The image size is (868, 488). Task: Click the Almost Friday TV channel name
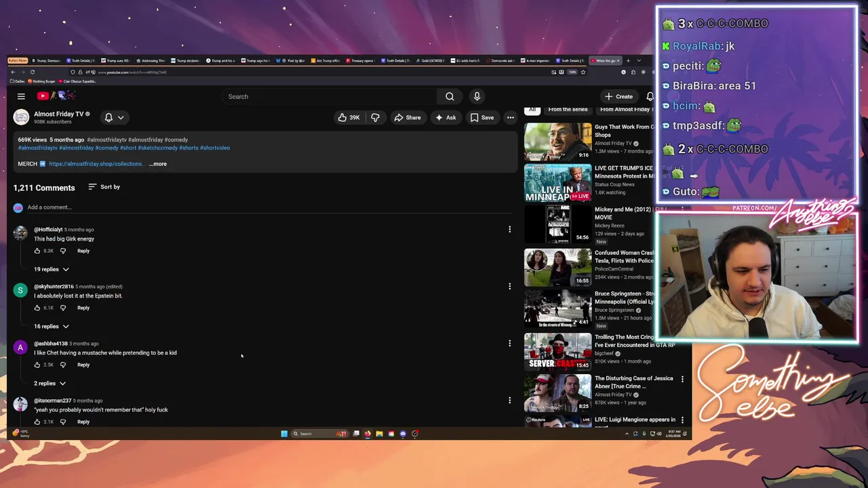(59, 114)
